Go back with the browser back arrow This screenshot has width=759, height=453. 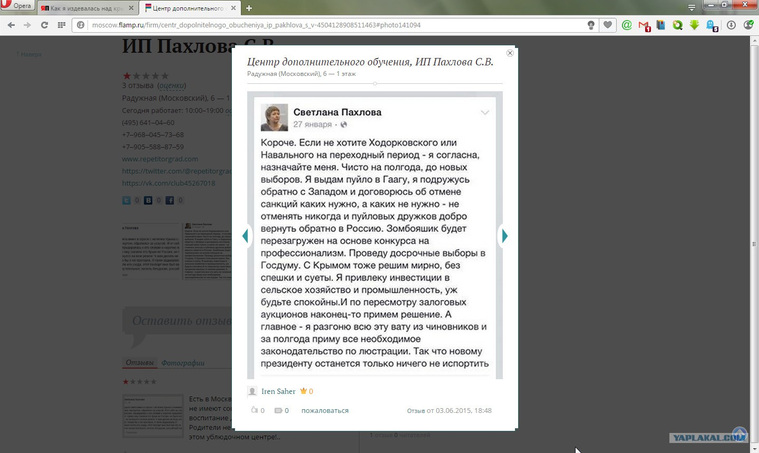pyautogui.click(x=11, y=25)
